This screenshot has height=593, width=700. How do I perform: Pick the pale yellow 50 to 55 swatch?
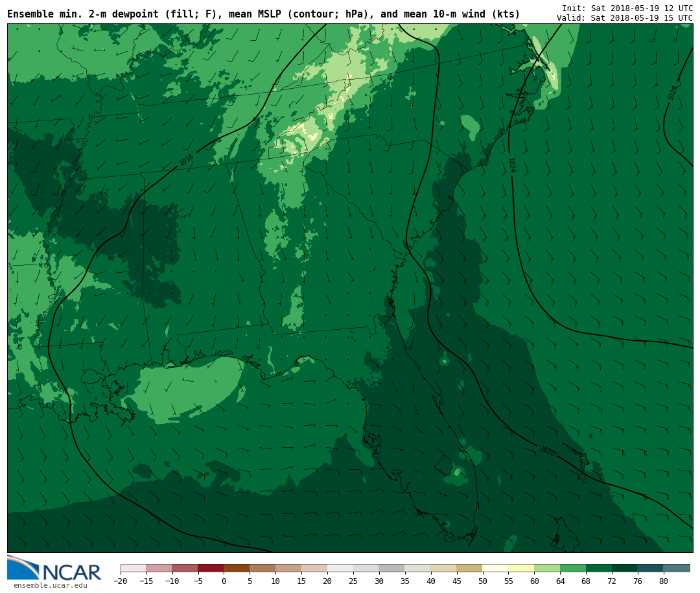[495, 568]
